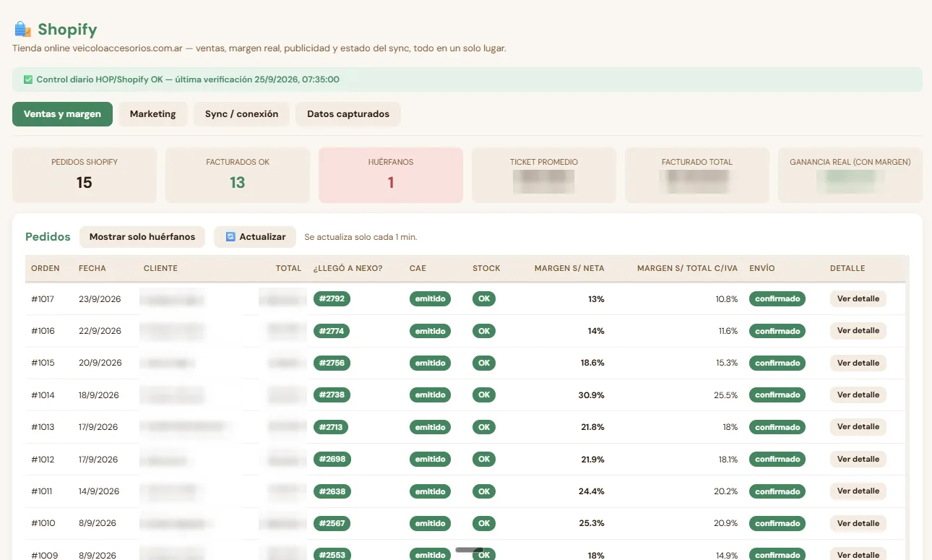Click the Nexo badge #2567
932x560 pixels.
pos(332,523)
